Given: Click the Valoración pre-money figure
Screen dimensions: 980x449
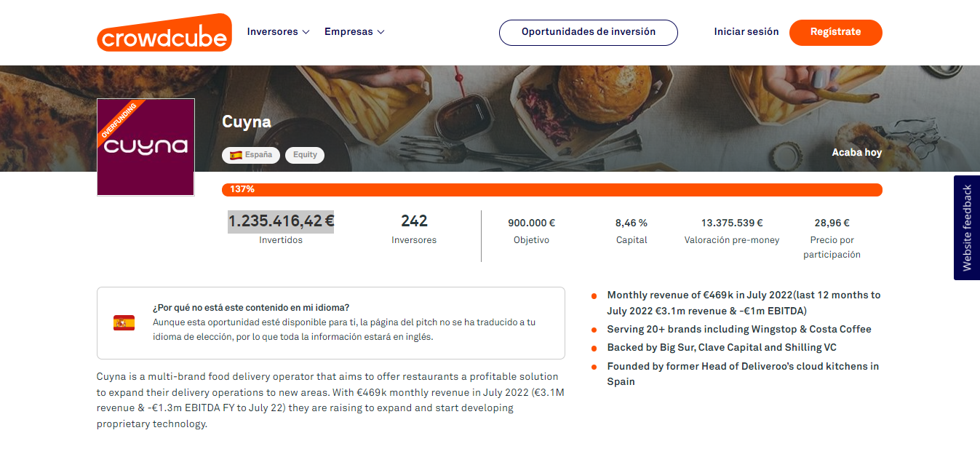Looking at the screenshot, I should (x=731, y=223).
